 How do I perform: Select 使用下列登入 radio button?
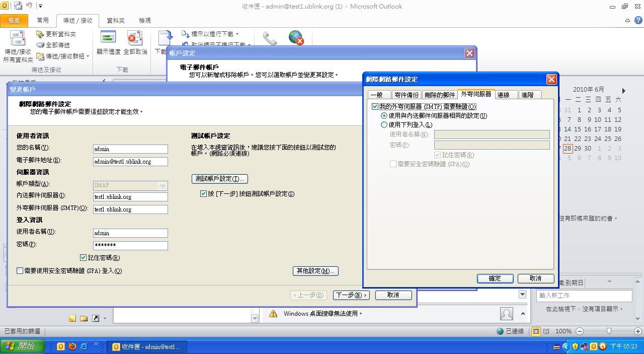(384, 125)
